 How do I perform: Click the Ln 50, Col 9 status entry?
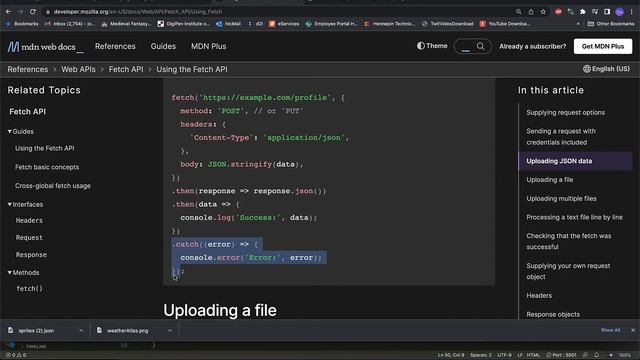[451, 355]
